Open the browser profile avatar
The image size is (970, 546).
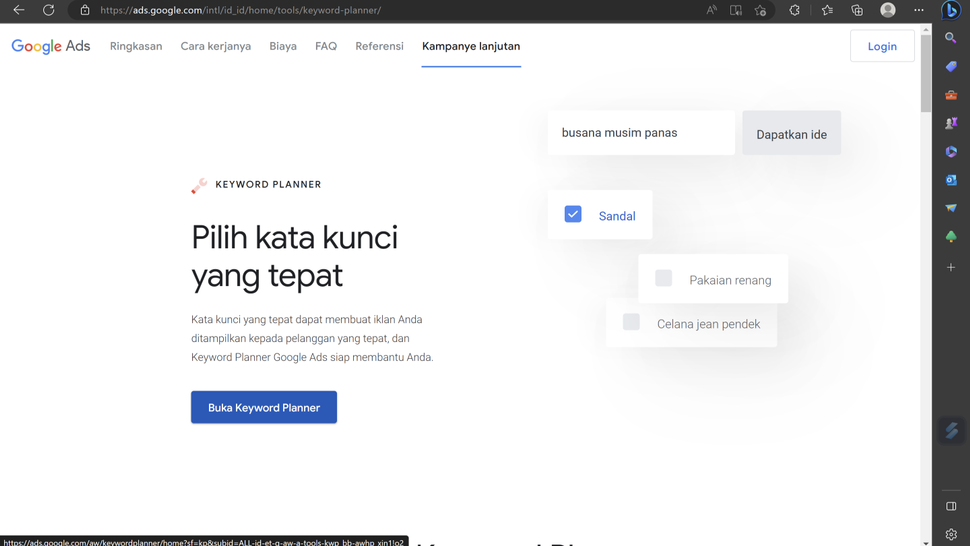[x=888, y=10]
